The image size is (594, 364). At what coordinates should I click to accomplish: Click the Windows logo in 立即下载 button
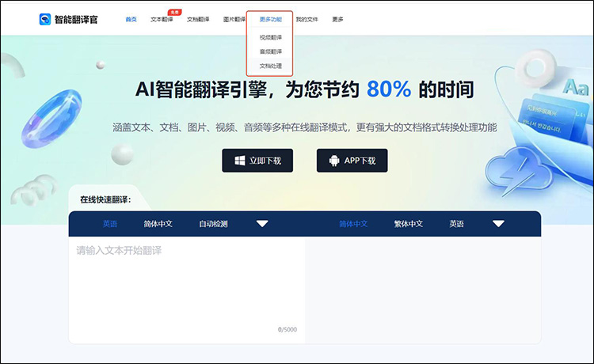coord(240,161)
